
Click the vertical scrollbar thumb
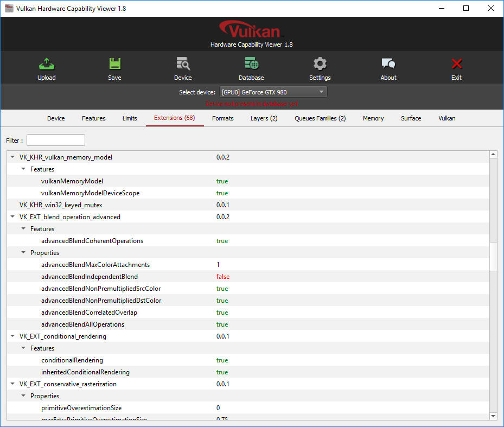493,256
